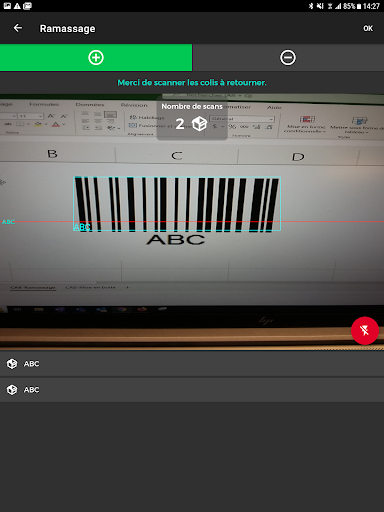The image size is (384, 512).
Task: Tap the 'Merci de scanner les colis' message
Action: coord(192,83)
